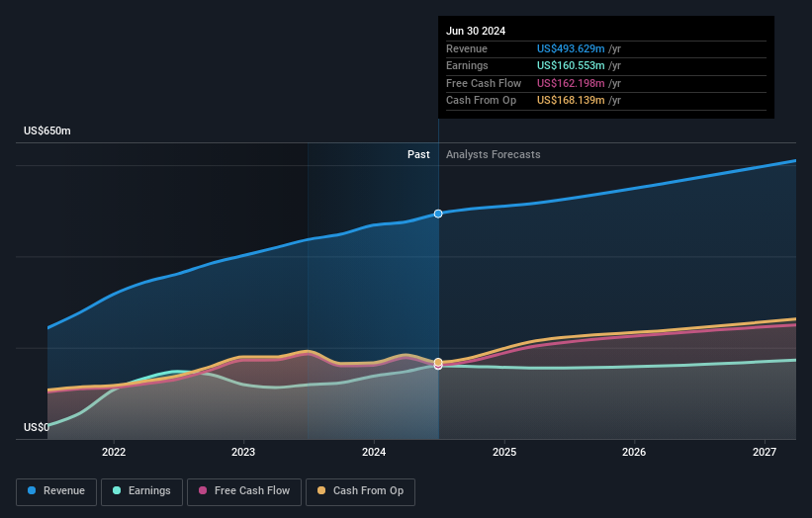Click the US$650m y-axis label
The width and height of the screenshot is (812, 518).
coord(47,130)
